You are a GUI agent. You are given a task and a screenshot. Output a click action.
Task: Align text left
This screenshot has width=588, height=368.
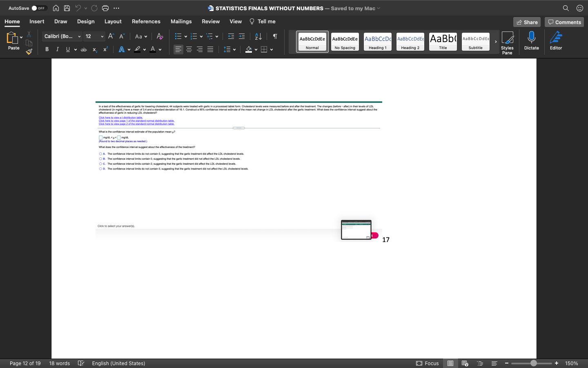[178, 49]
